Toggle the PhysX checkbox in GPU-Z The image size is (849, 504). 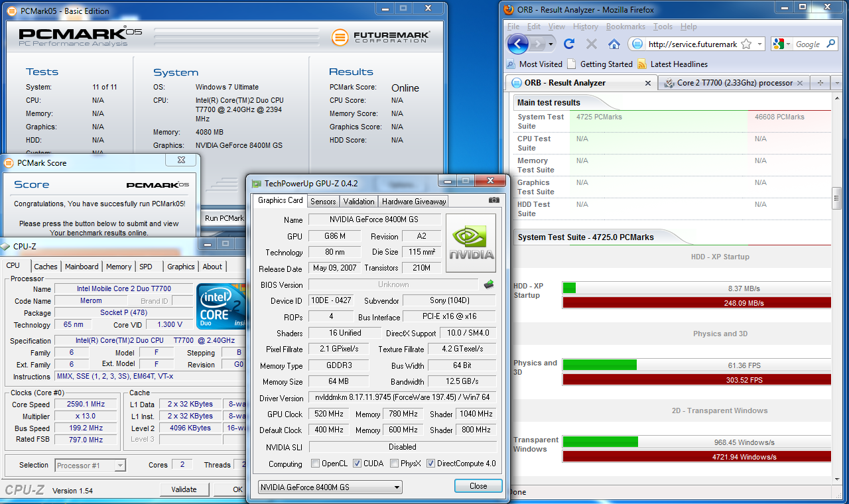coord(395,464)
